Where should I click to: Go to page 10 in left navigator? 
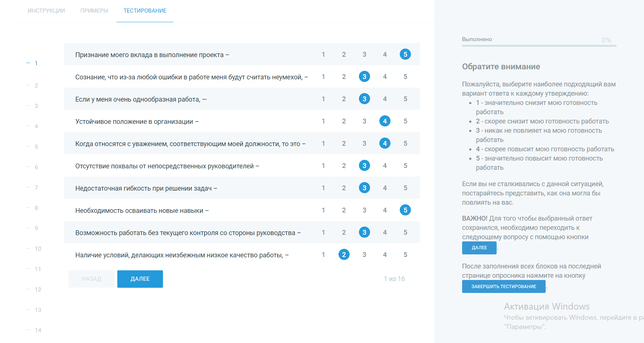coord(37,249)
